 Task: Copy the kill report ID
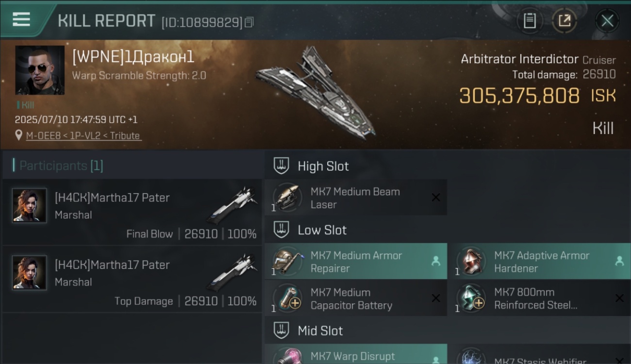coord(249,22)
